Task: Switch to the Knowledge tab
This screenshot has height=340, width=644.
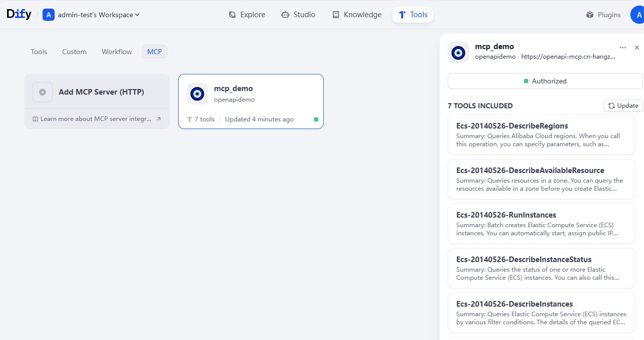Action: point(357,15)
